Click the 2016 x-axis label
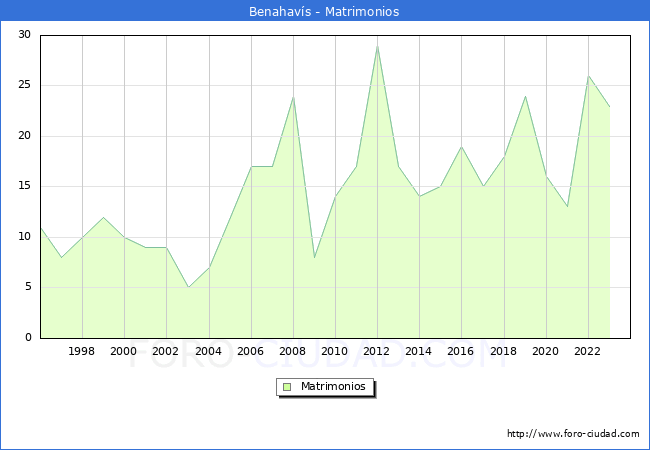 (461, 352)
